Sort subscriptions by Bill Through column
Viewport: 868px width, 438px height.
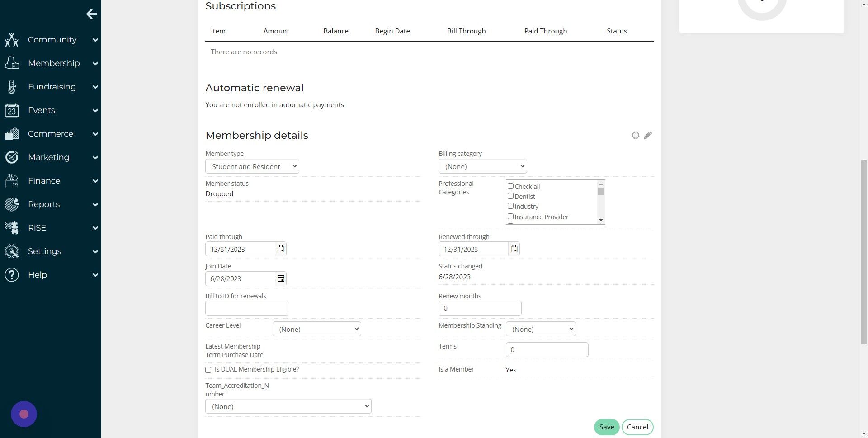coord(467,31)
